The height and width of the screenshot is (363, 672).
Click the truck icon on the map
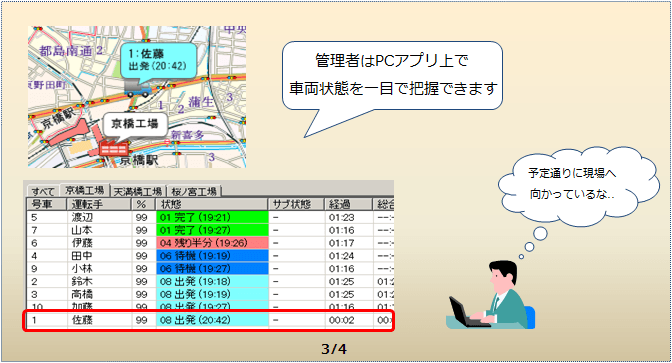(x=138, y=89)
